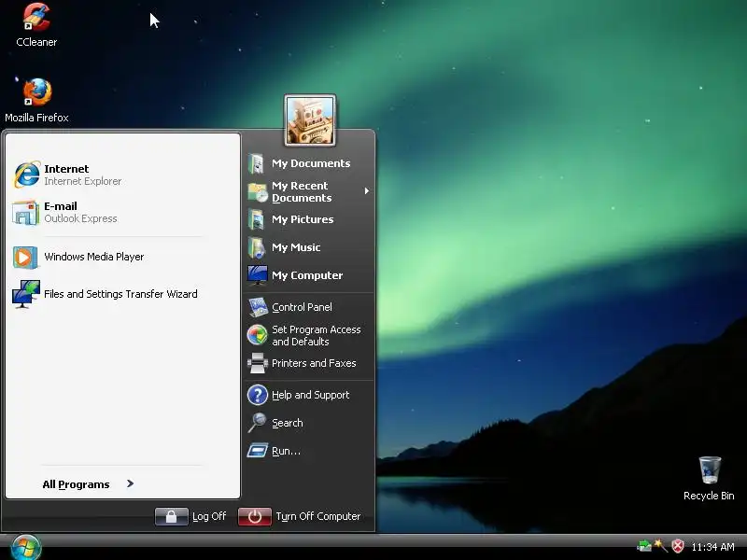Click the Set Program Access and Defaults text

click(317, 335)
